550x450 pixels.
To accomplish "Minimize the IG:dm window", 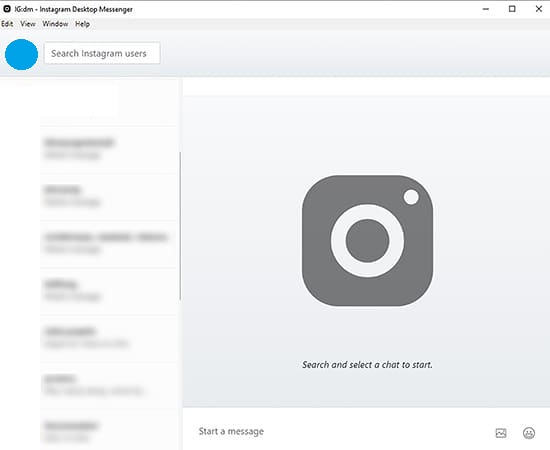I will pos(486,9).
